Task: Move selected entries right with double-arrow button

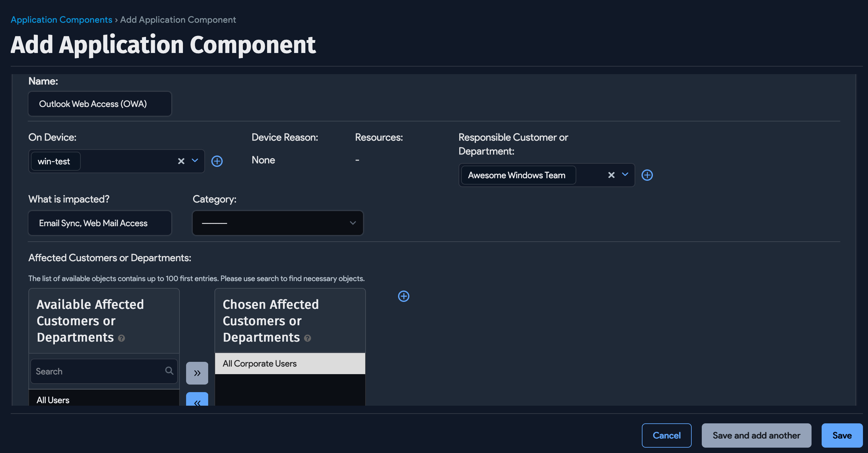Action: click(197, 373)
